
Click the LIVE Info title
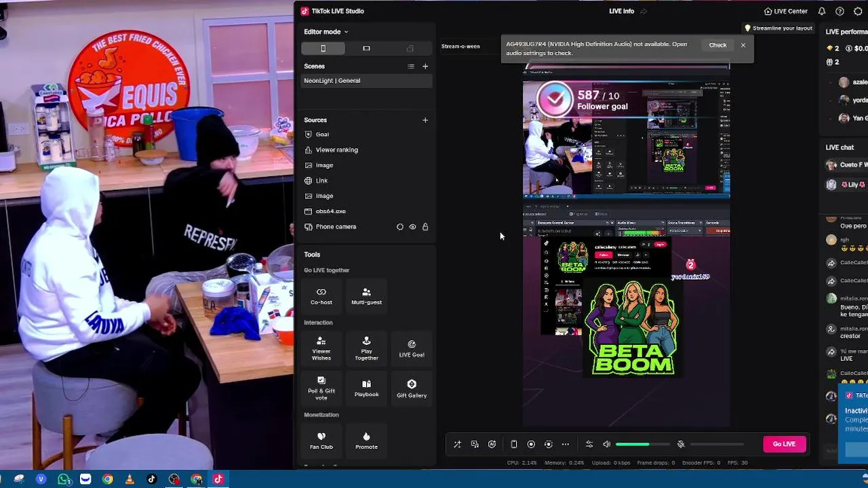pos(621,12)
